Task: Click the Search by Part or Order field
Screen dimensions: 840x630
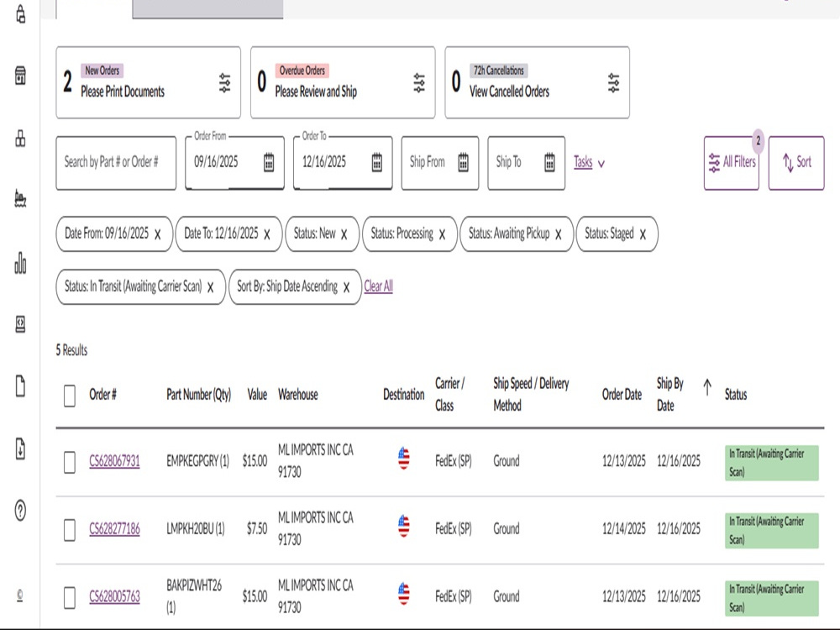Action: pos(116,163)
